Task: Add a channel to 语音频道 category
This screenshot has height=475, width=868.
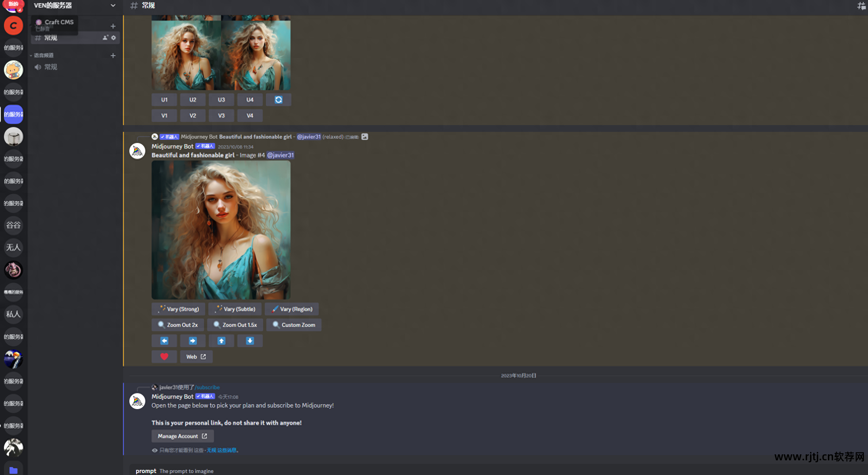Action: click(x=113, y=56)
